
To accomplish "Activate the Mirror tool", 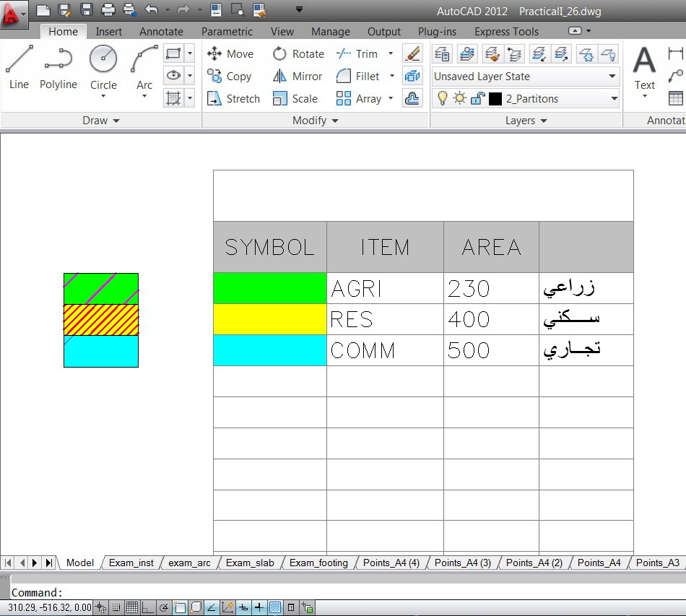I will [x=297, y=76].
